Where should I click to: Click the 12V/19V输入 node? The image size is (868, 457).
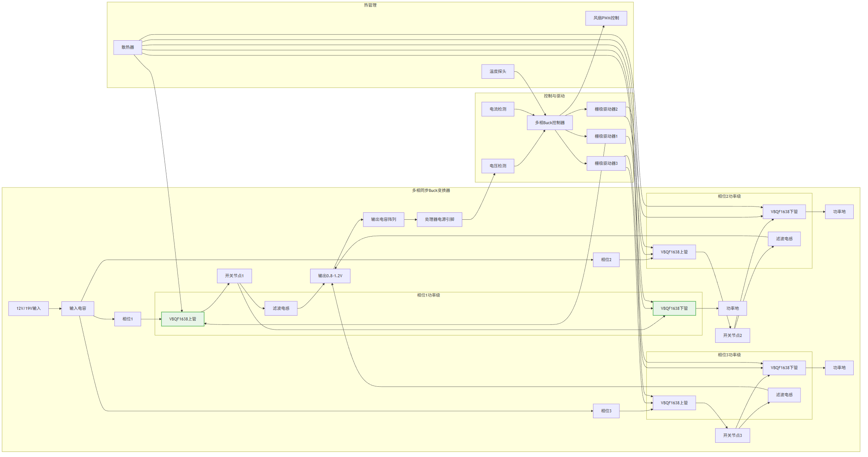[29, 308]
